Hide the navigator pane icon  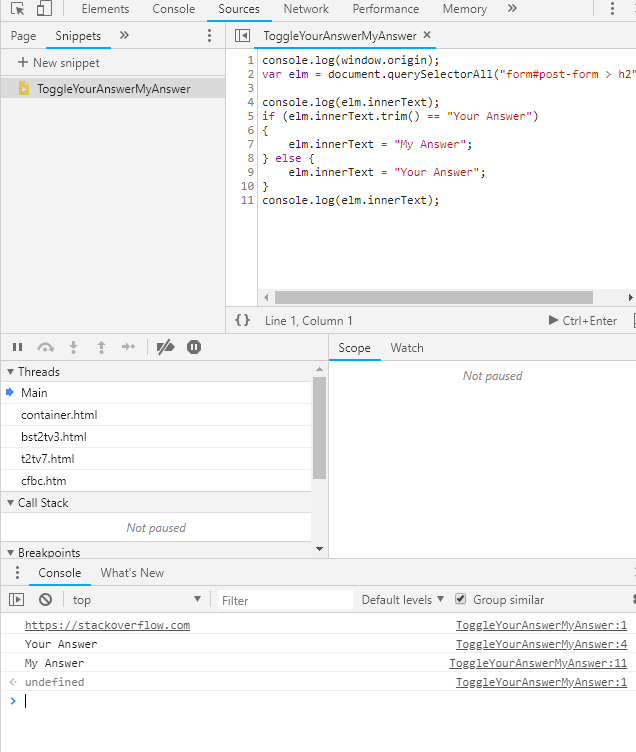(x=242, y=35)
